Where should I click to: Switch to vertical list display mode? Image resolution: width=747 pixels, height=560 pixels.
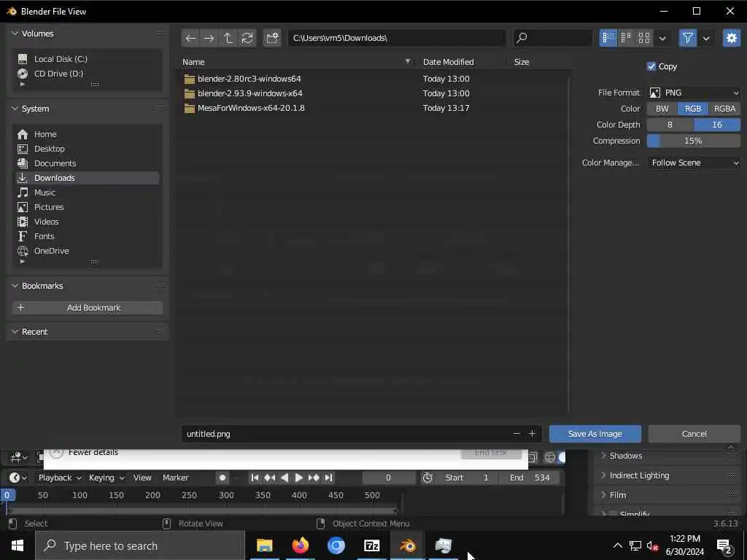pos(608,38)
